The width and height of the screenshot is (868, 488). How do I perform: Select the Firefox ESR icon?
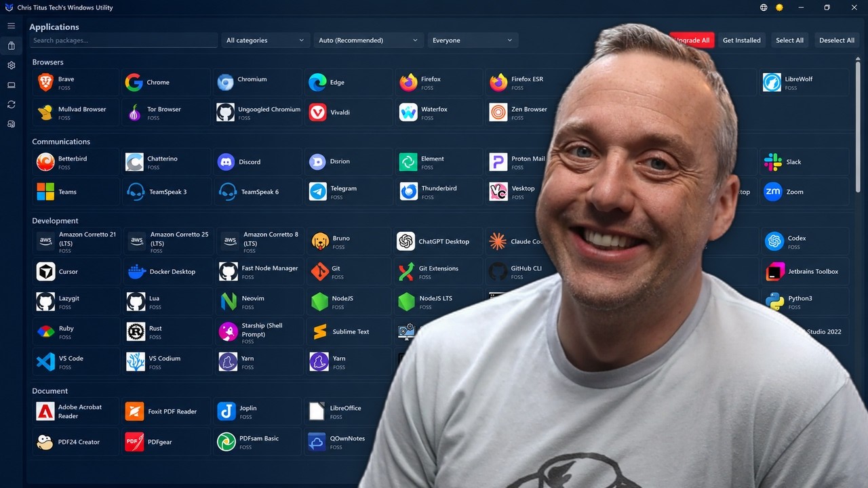[x=498, y=83]
